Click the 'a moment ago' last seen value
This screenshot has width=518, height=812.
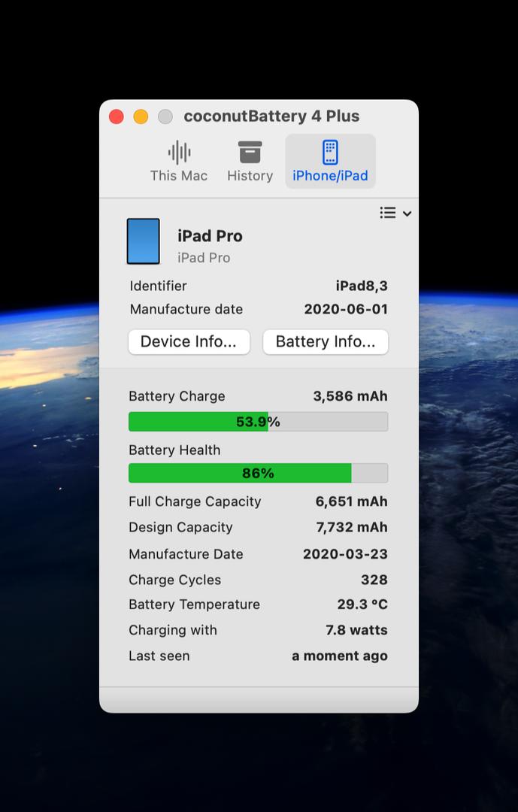point(339,656)
